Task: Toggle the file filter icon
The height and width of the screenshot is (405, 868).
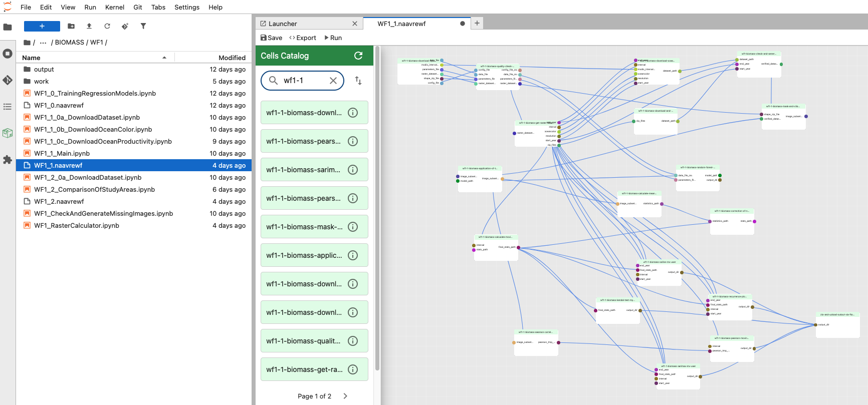Action: pyautogui.click(x=143, y=26)
